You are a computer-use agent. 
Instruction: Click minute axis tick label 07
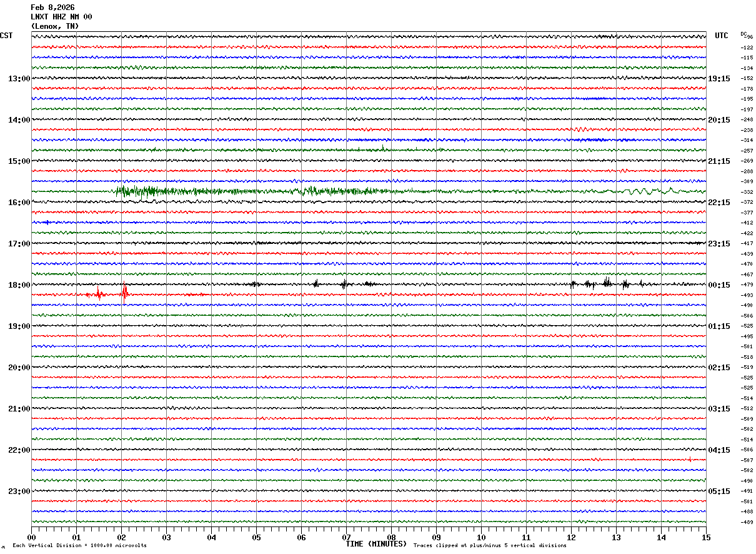[346, 537]
